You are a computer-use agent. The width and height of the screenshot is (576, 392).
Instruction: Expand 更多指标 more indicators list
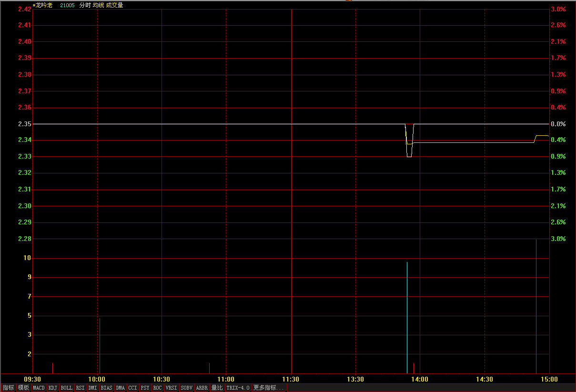point(269,388)
